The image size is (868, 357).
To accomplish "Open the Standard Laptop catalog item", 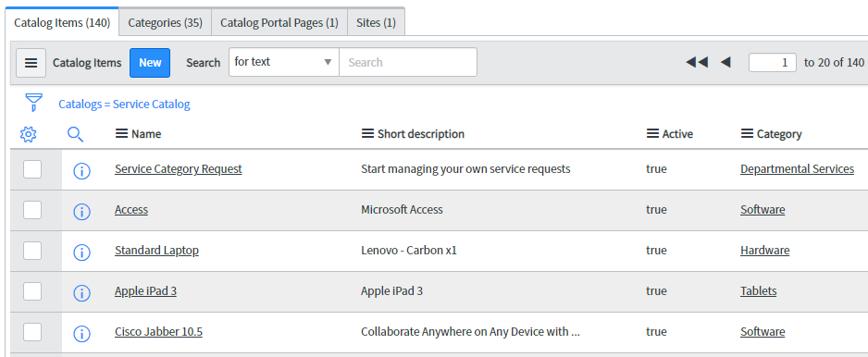I will pos(156,250).
